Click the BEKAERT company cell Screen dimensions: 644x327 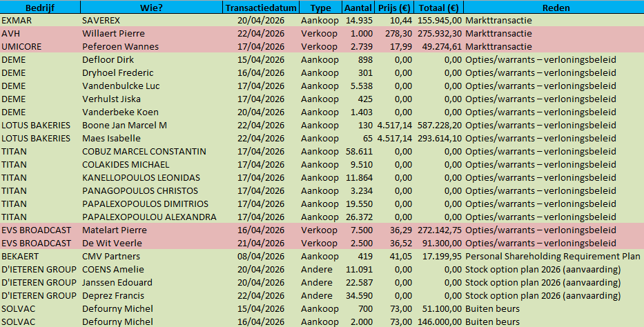pos(21,256)
